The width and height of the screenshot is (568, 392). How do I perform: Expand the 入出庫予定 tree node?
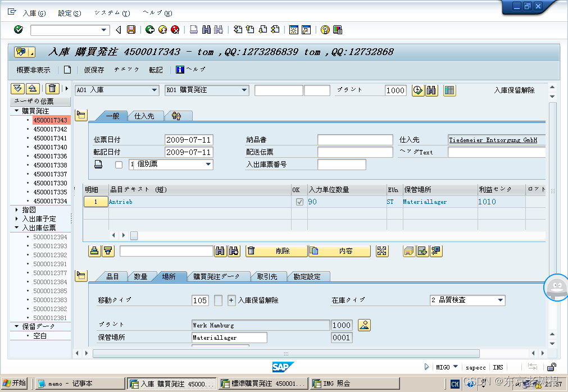pyautogui.click(x=17, y=219)
